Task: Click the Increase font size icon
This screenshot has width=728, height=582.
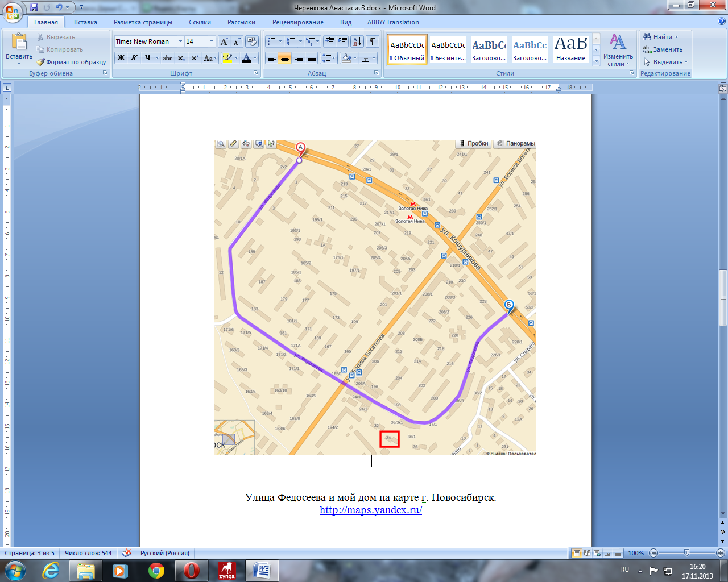Action: click(x=224, y=41)
